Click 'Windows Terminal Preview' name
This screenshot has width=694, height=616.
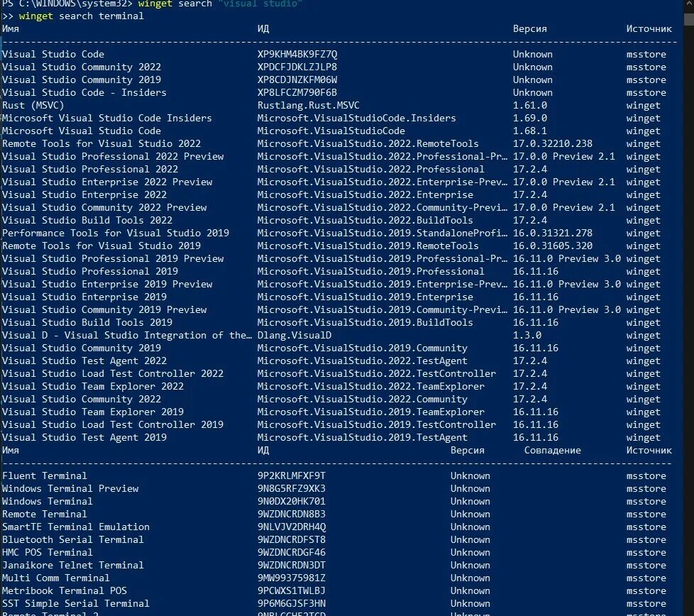[x=70, y=489]
